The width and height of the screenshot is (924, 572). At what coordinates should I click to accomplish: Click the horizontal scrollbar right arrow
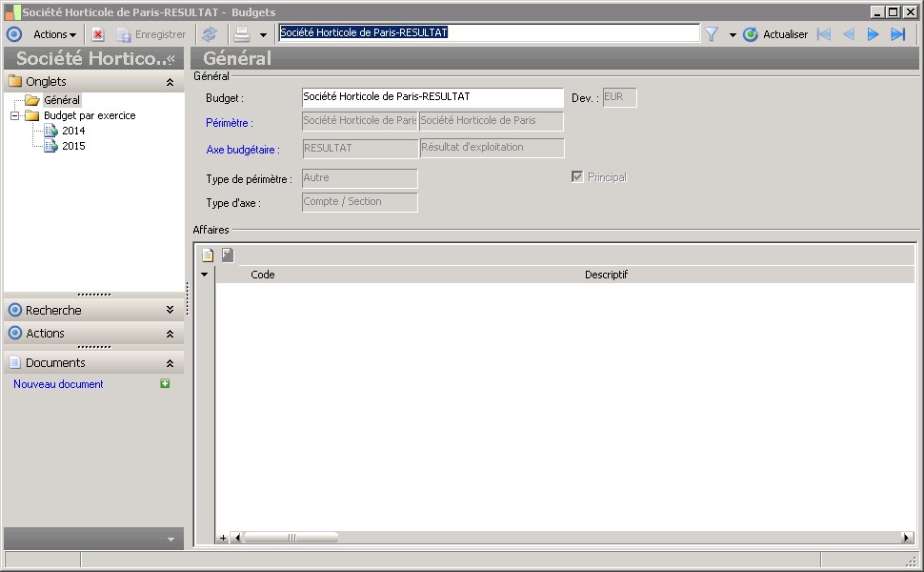[908, 538]
